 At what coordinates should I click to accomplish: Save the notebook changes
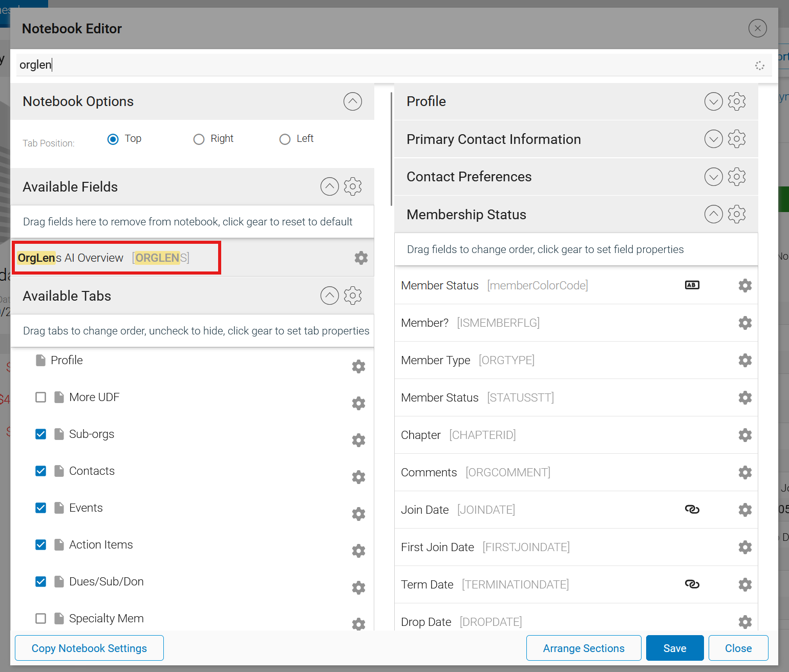[675, 648]
